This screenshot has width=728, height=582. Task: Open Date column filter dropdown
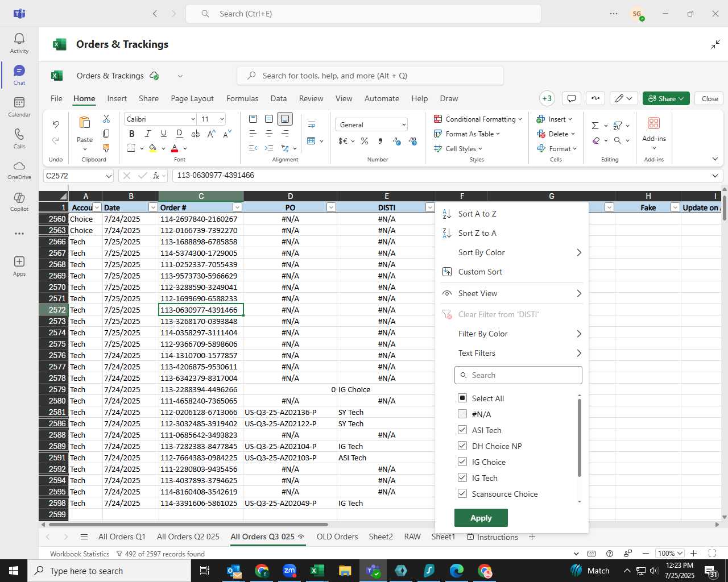(153, 207)
